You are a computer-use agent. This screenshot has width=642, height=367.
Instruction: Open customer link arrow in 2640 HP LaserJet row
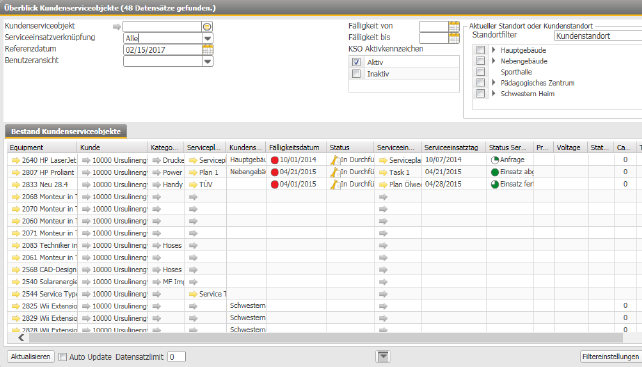tap(86, 160)
